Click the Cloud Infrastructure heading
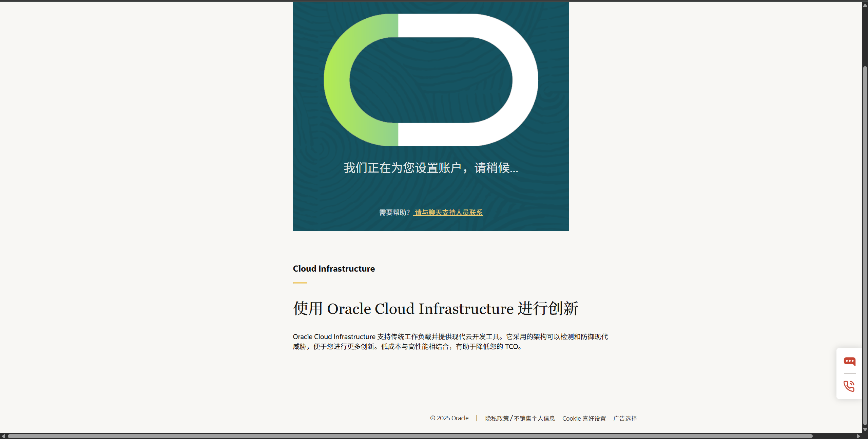Image resolution: width=868 pixels, height=439 pixels. (x=334, y=269)
